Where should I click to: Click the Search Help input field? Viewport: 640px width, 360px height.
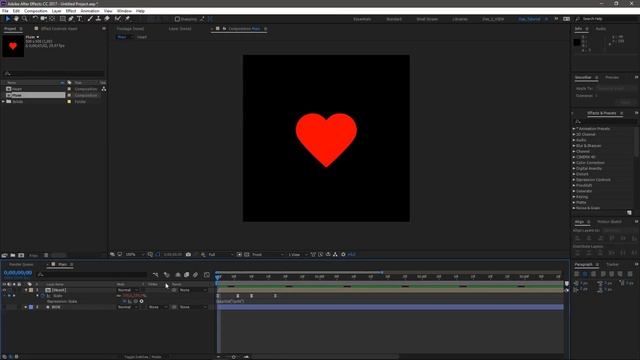click(x=607, y=19)
